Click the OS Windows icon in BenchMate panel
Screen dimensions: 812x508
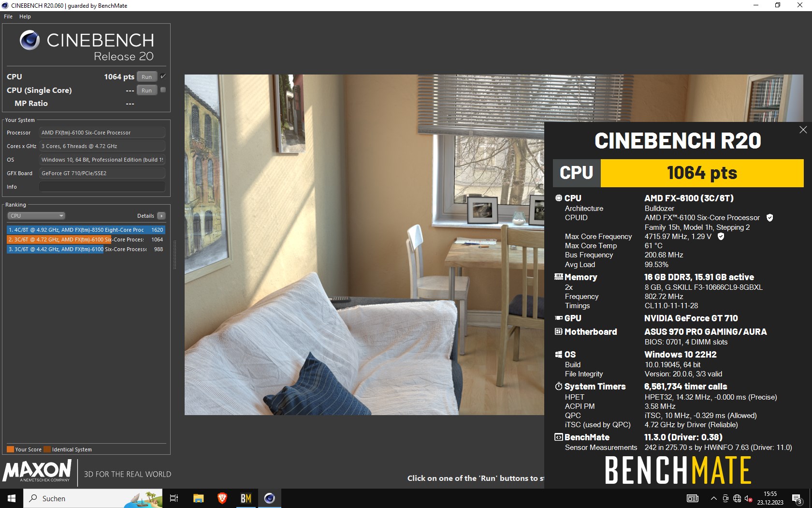click(558, 354)
